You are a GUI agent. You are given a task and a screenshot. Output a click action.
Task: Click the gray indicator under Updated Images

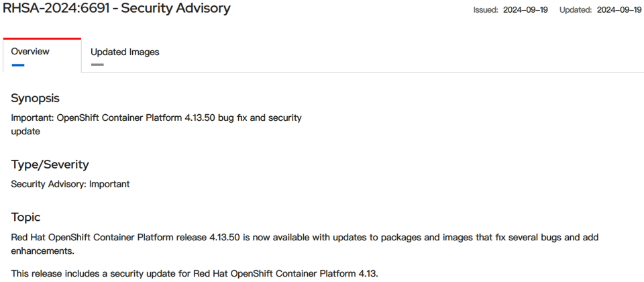point(97,65)
